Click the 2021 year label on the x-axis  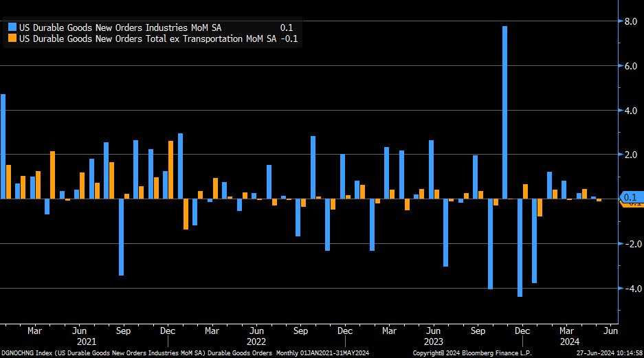87,341
